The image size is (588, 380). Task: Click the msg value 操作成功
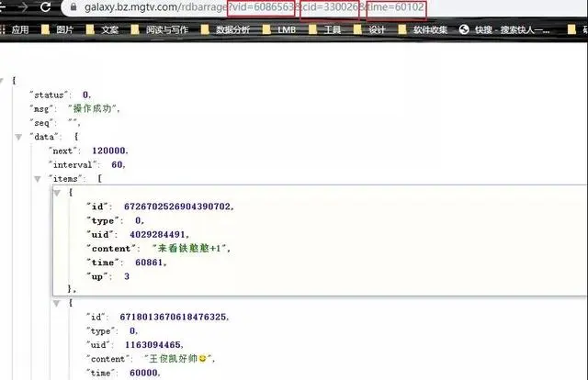93,108
